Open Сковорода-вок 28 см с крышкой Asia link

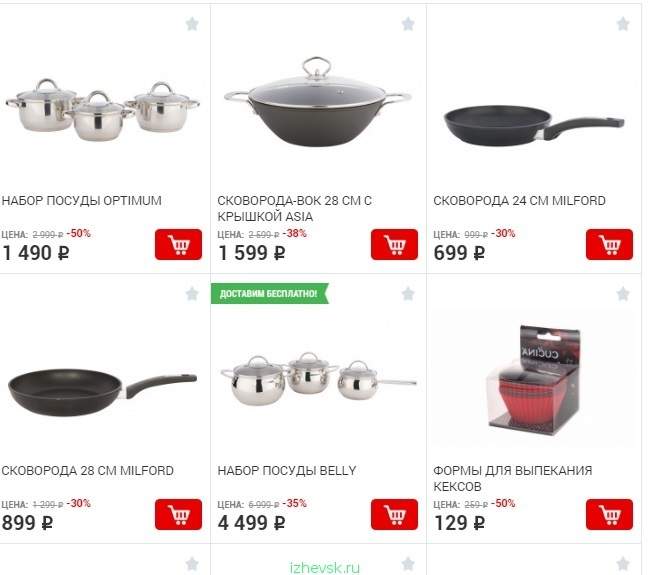[x=294, y=209]
